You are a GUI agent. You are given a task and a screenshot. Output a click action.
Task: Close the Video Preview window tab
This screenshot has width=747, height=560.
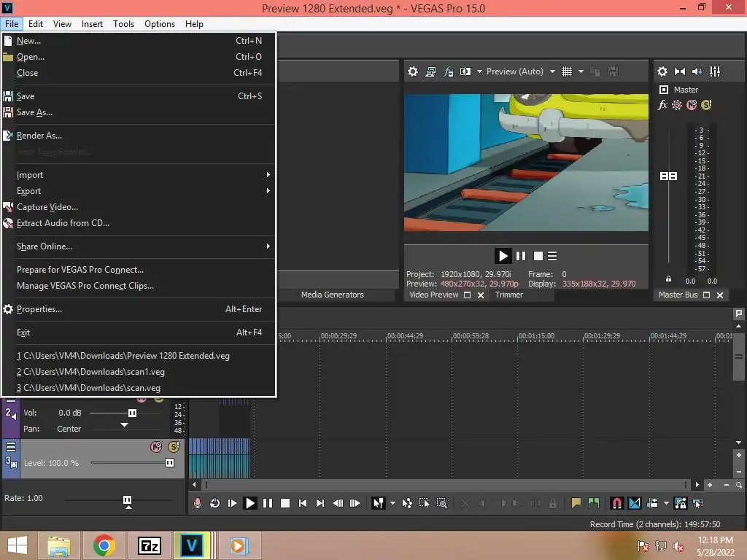(481, 295)
